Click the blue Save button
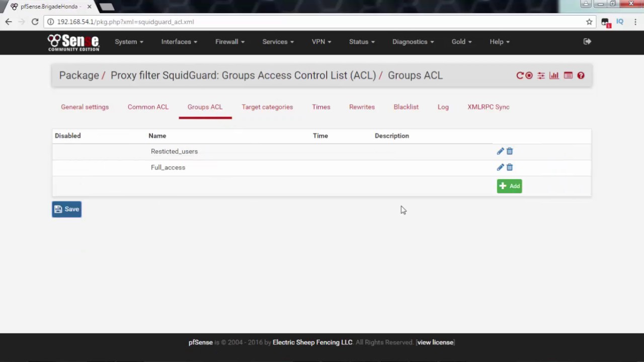The height and width of the screenshot is (362, 644). 66,209
